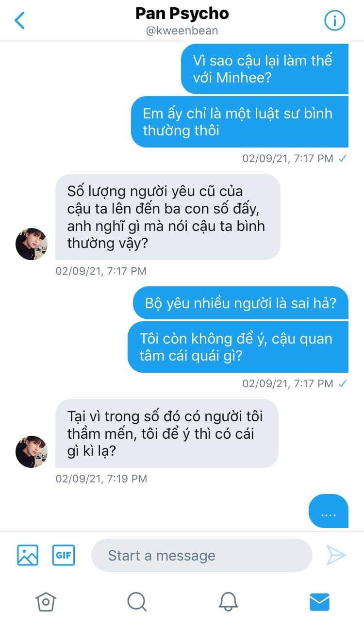Tap the @kweenbean handle

click(182, 31)
